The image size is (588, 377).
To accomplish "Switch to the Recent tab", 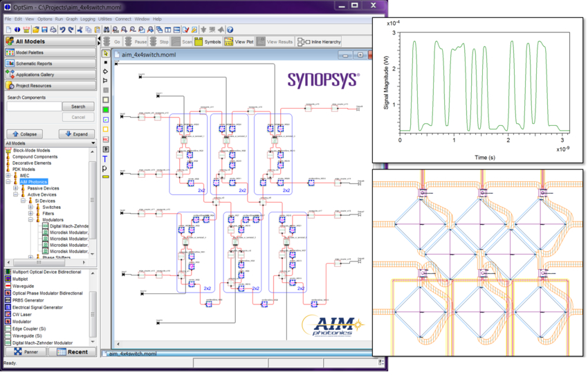I will point(73,352).
